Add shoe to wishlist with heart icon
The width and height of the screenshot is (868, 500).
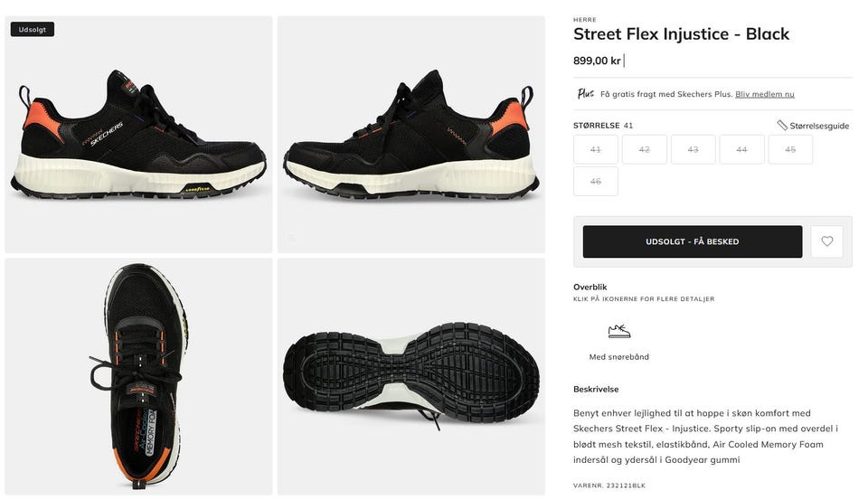point(826,241)
